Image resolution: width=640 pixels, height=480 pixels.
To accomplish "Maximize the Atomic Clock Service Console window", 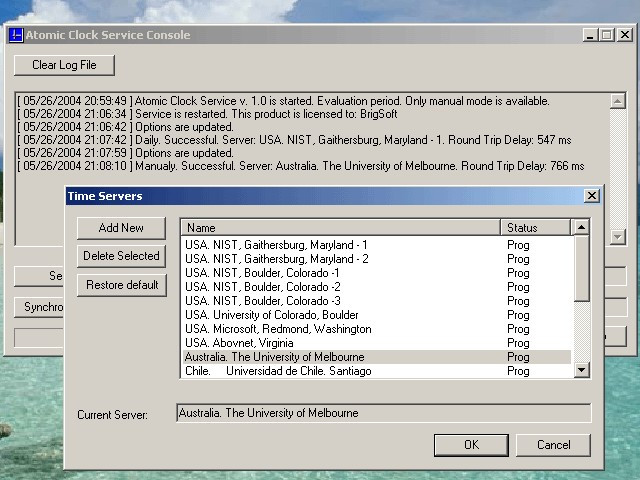I will point(607,35).
